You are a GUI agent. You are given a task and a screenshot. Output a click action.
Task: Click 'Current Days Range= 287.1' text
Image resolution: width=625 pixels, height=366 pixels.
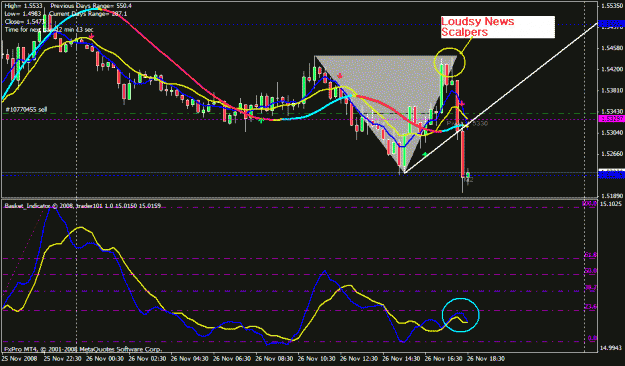88,14
